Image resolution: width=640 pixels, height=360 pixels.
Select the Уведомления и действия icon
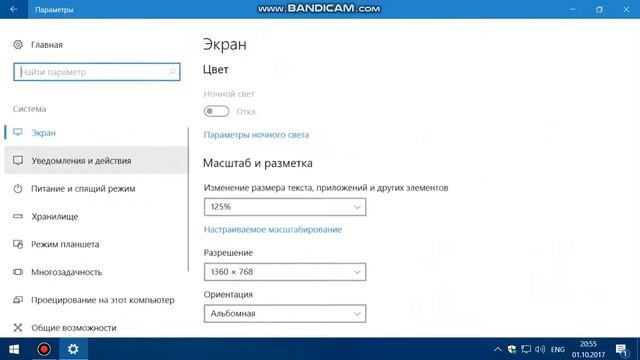point(18,160)
